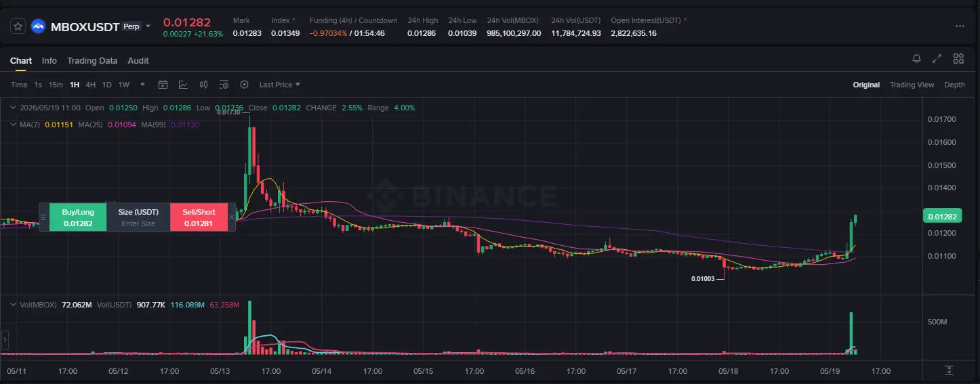Click the 05/19 date axis label
Viewport: 980px width, 384px height.
coord(830,371)
